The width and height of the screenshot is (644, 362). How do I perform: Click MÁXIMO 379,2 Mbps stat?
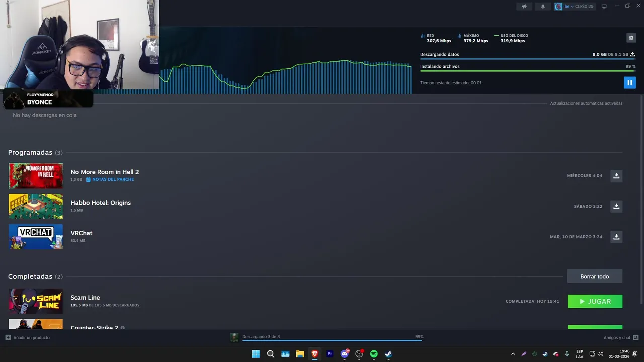point(473,38)
